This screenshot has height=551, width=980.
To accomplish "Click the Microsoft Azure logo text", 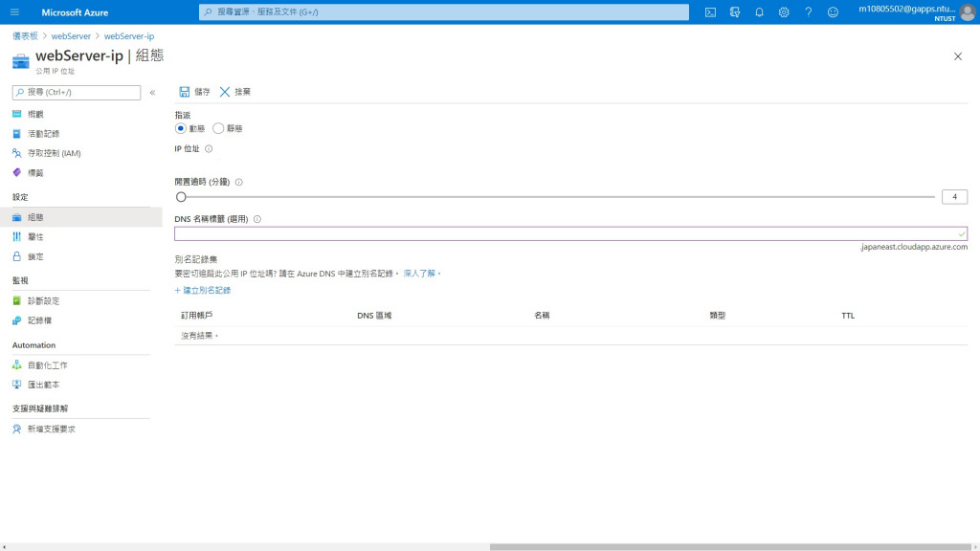I will click(x=75, y=12).
